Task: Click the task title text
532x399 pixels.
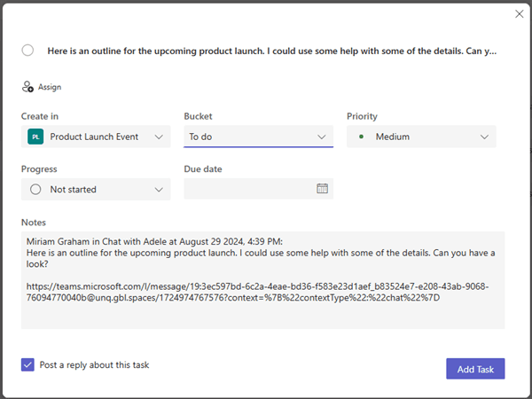Action: pos(272,51)
